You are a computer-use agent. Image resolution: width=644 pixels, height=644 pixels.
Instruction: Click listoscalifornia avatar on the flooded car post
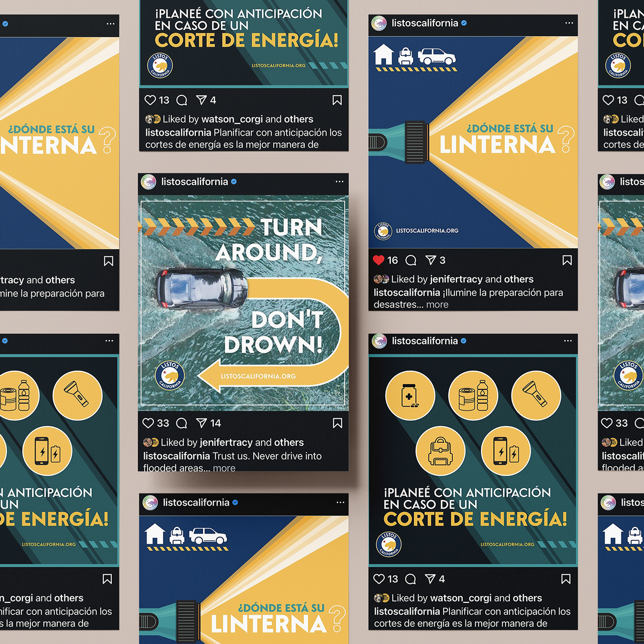pyautogui.click(x=149, y=182)
